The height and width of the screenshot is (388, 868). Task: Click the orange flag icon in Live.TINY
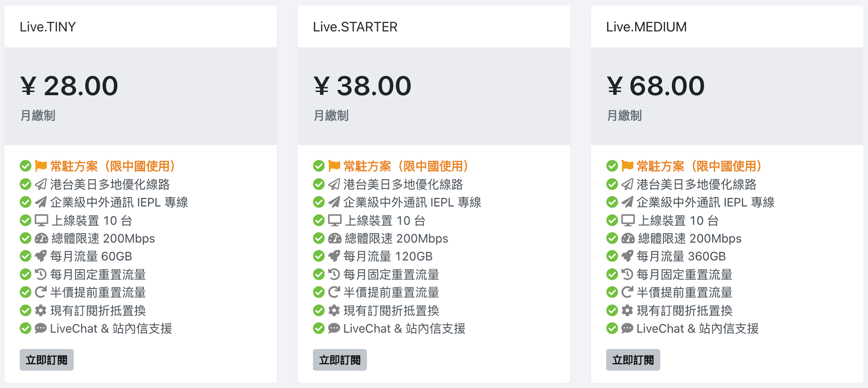[41, 166]
